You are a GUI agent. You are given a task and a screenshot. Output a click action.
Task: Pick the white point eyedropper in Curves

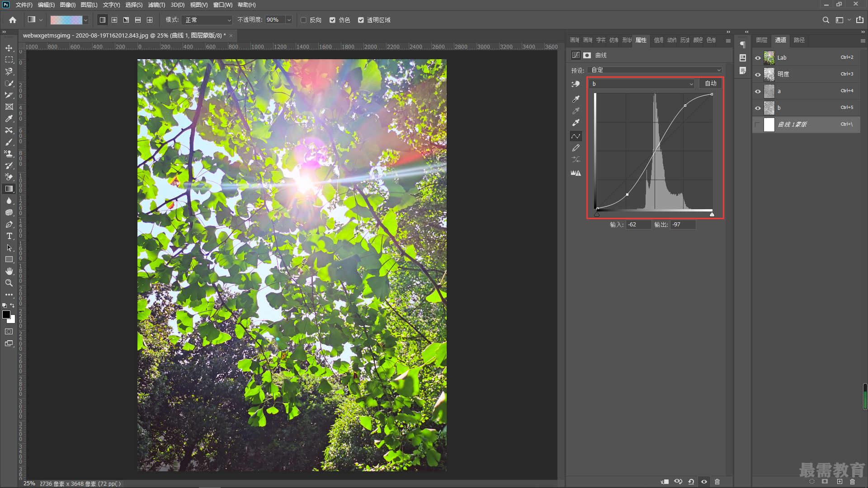click(x=576, y=122)
